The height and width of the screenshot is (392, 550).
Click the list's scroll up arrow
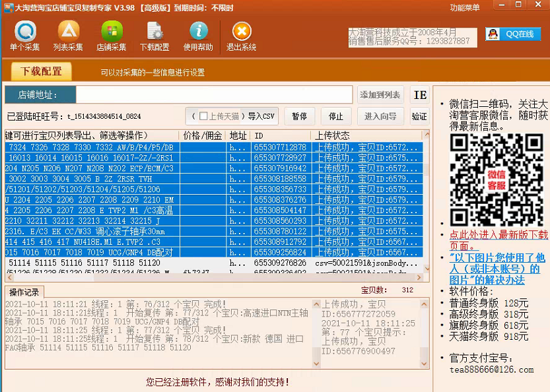pyautogui.click(x=427, y=134)
